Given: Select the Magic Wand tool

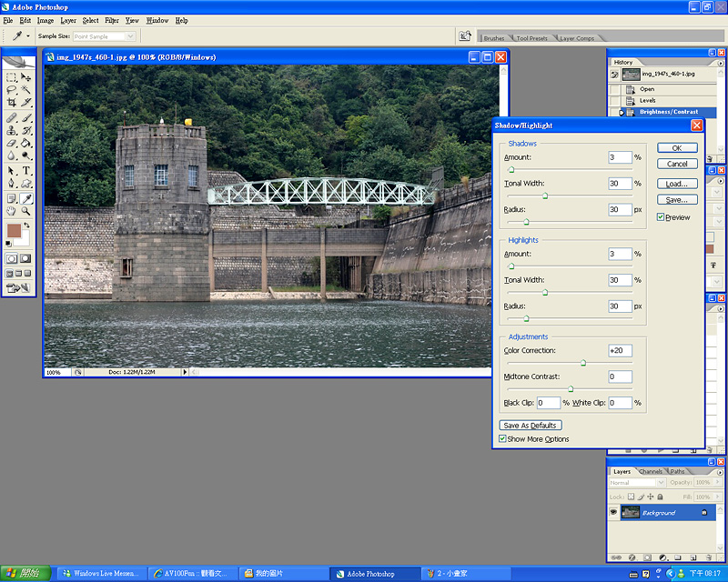Looking at the screenshot, I should click(x=26, y=90).
